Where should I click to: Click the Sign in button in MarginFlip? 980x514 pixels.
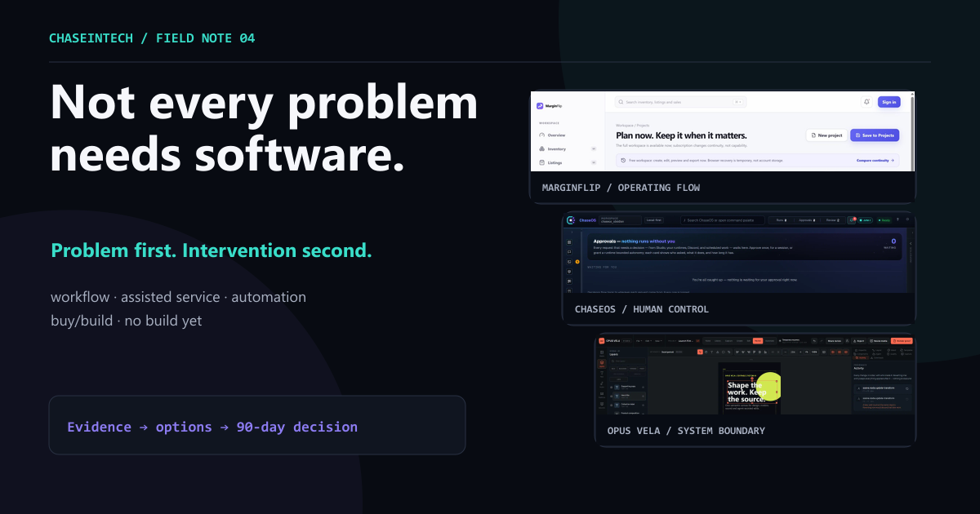pos(889,102)
